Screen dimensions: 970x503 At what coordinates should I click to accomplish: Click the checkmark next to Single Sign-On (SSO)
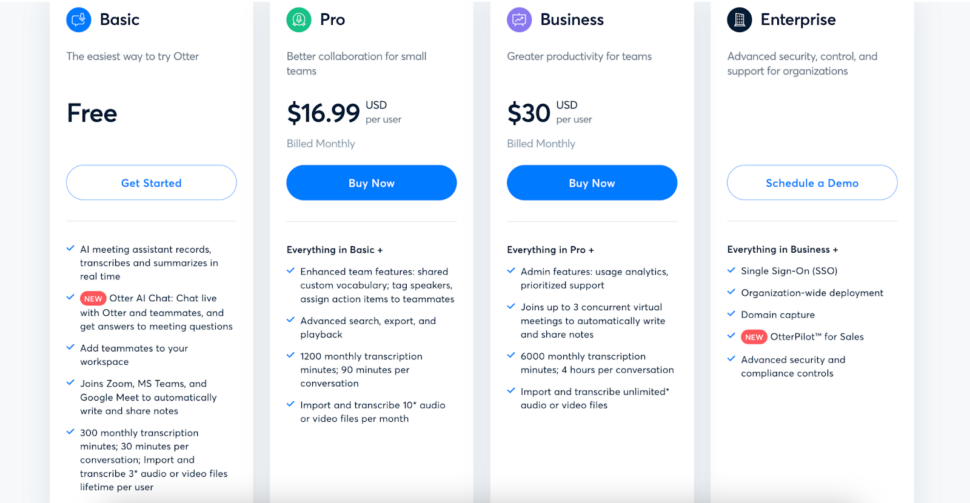[x=731, y=270]
